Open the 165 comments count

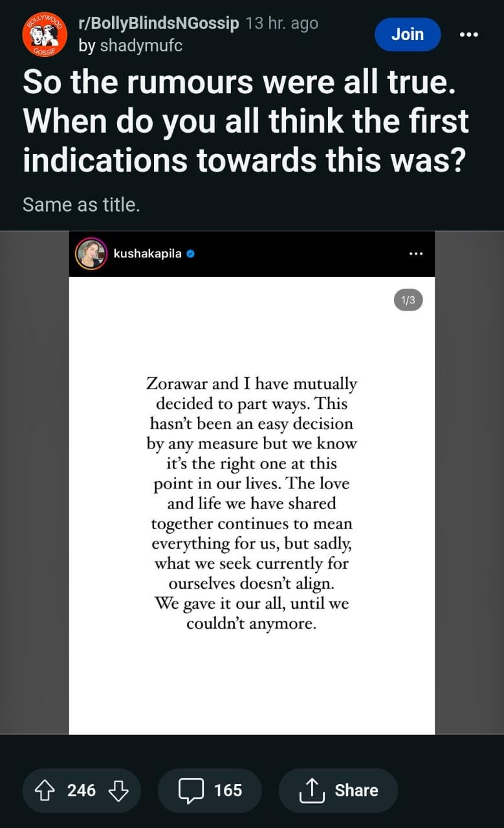click(228, 790)
